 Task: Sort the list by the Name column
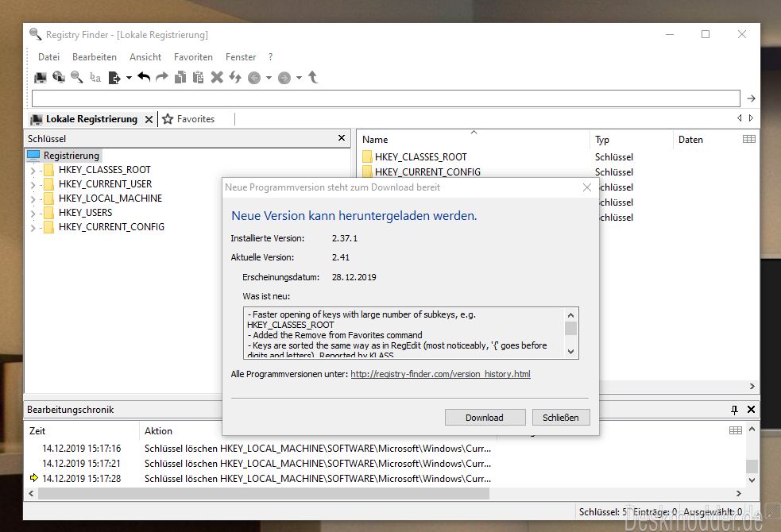(x=375, y=140)
